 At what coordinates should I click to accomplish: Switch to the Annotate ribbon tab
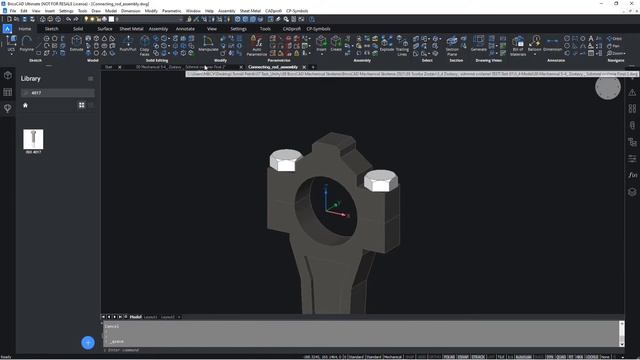click(185, 29)
